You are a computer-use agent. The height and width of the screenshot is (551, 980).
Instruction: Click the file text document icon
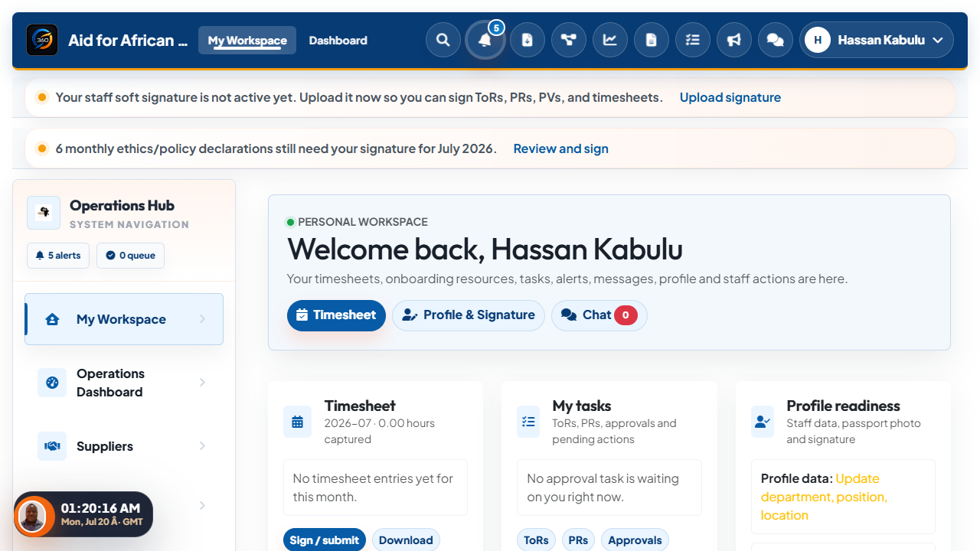click(652, 40)
